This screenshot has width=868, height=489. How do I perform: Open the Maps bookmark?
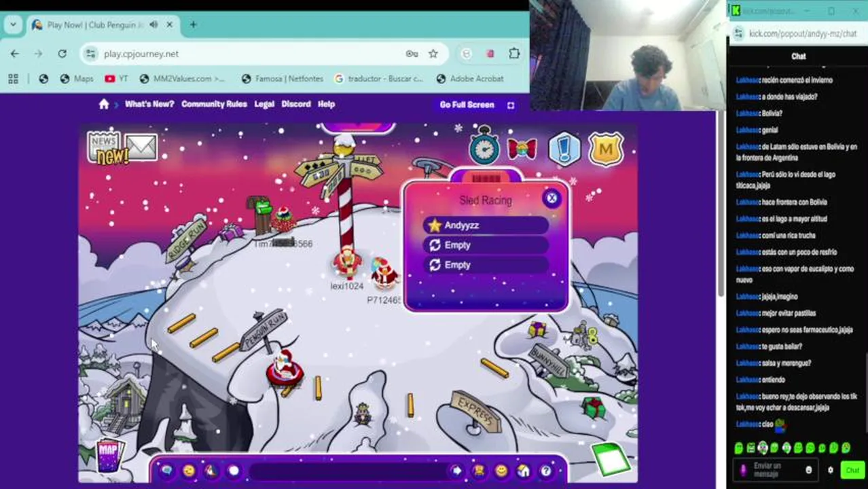pyautogui.click(x=76, y=79)
